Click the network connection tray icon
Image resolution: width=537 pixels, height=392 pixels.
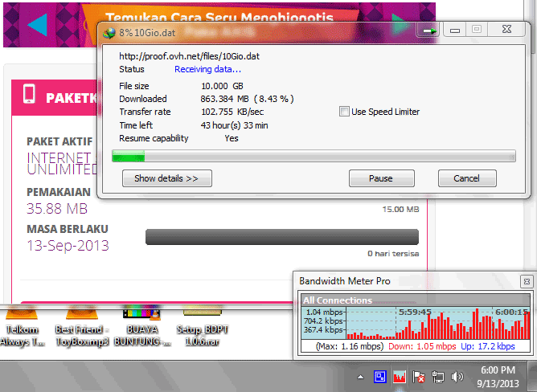[437, 377]
